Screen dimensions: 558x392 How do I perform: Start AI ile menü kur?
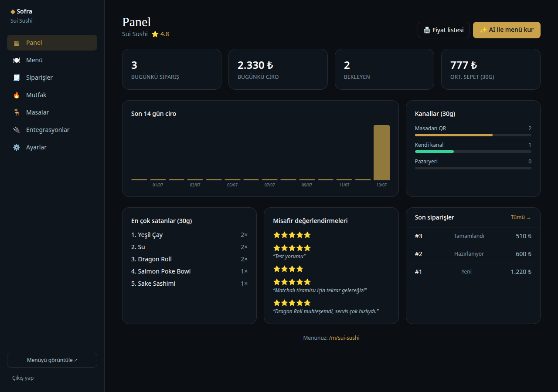(507, 30)
